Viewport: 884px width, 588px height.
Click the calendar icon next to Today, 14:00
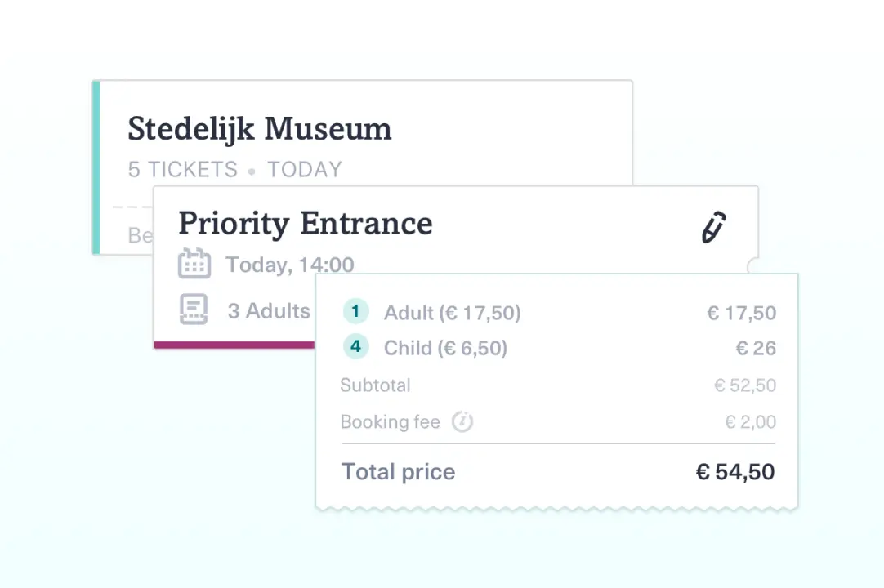point(194,263)
